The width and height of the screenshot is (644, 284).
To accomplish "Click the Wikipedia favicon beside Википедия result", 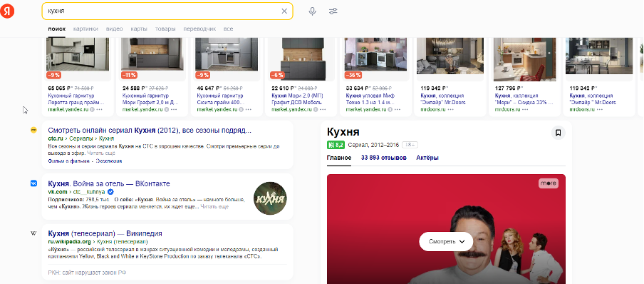I will tap(33, 233).
